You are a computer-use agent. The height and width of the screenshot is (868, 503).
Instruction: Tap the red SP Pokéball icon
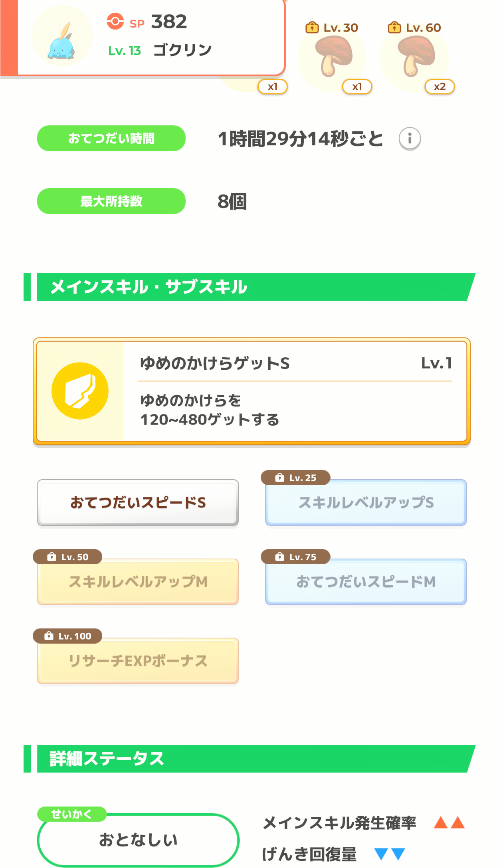point(115,21)
